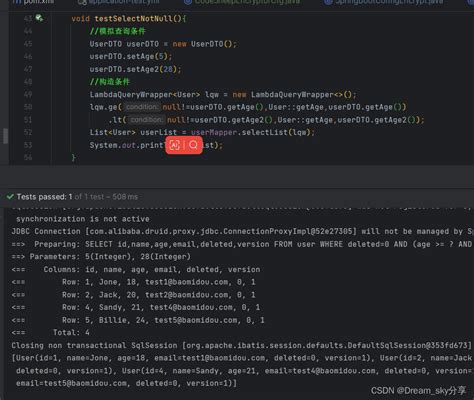Click the console row for Billie
The height and width of the screenshot is (400, 474).
coord(138,320)
